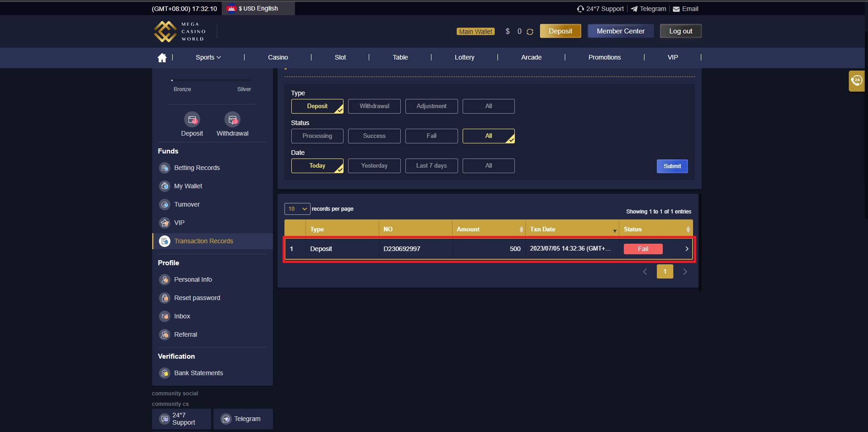Open the Member Center
The width and height of the screenshot is (868, 432).
[621, 31]
